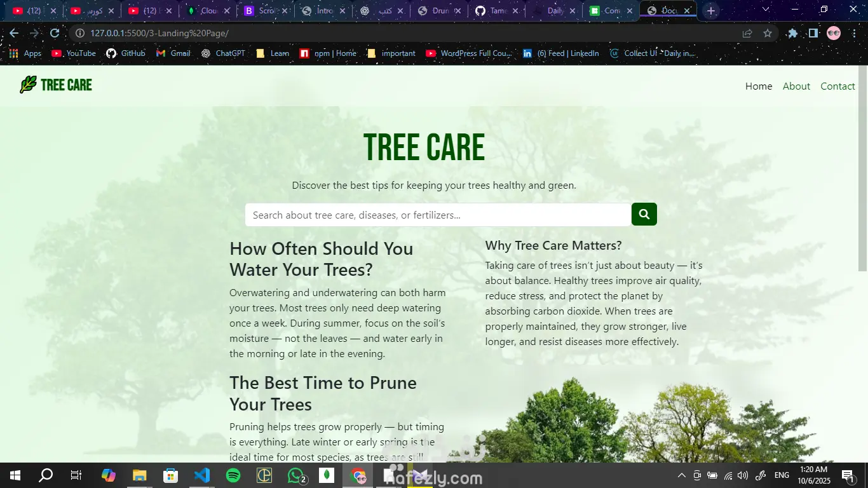This screenshot has width=868, height=488.
Task: Open File Explorer from the taskbar
Action: [139, 475]
